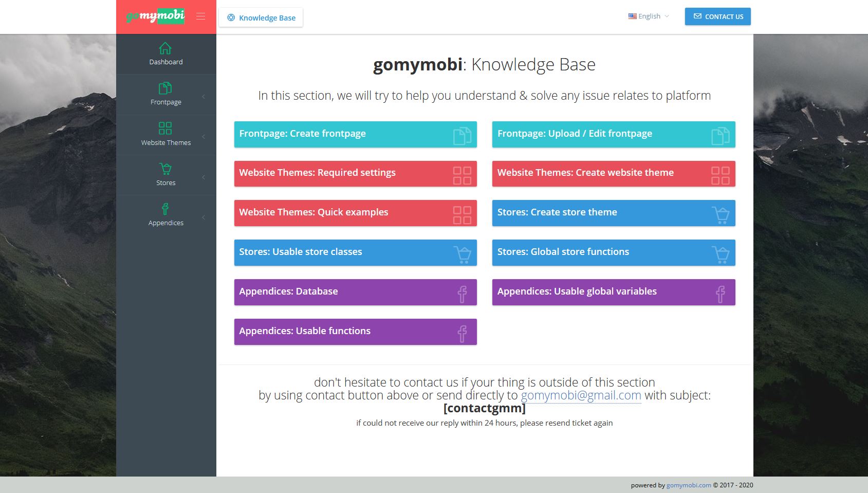Open Appendices: Usable functions article
Image resolution: width=868 pixels, height=493 pixels.
tap(356, 332)
